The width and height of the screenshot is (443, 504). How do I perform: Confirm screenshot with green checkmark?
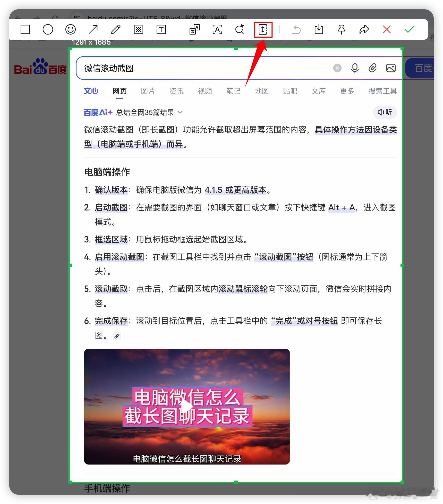pyautogui.click(x=409, y=29)
